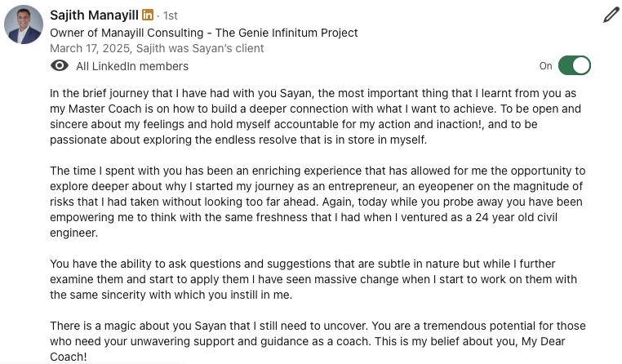Turn off the green On switch

click(574, 66)
